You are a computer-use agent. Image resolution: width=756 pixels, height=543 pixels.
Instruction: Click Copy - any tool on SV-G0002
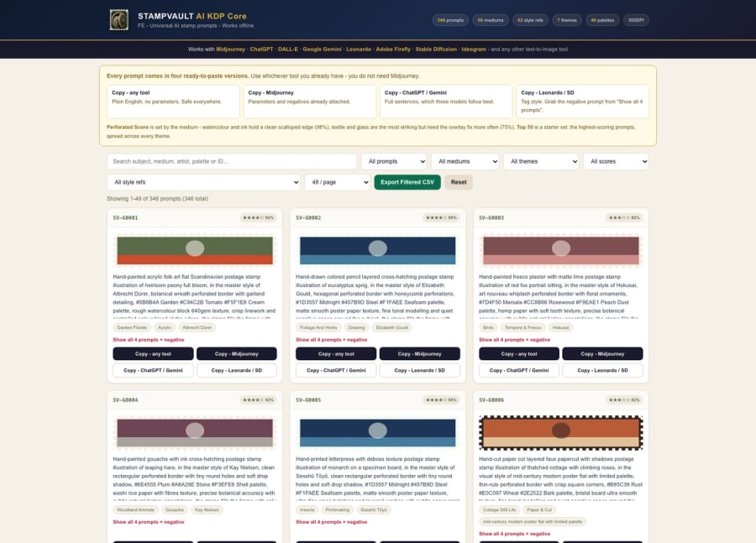pos(336,353)
